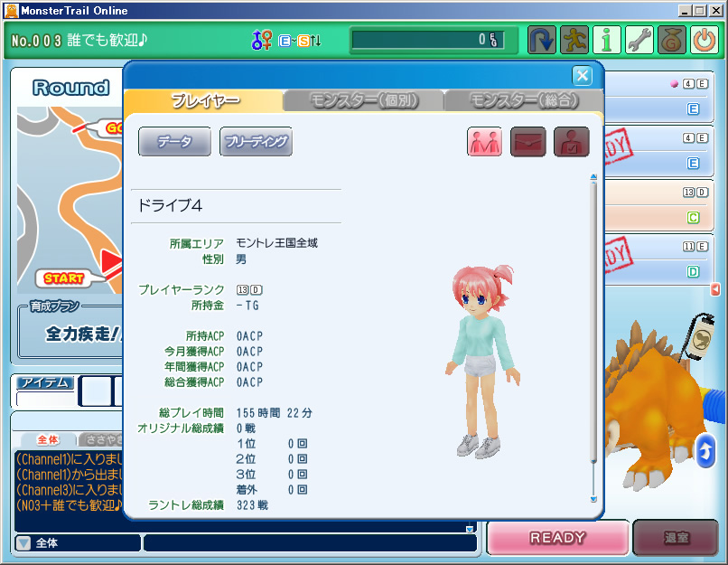Click the green D rank player row
The image size is (728, 565).
(x=659, y=261)
